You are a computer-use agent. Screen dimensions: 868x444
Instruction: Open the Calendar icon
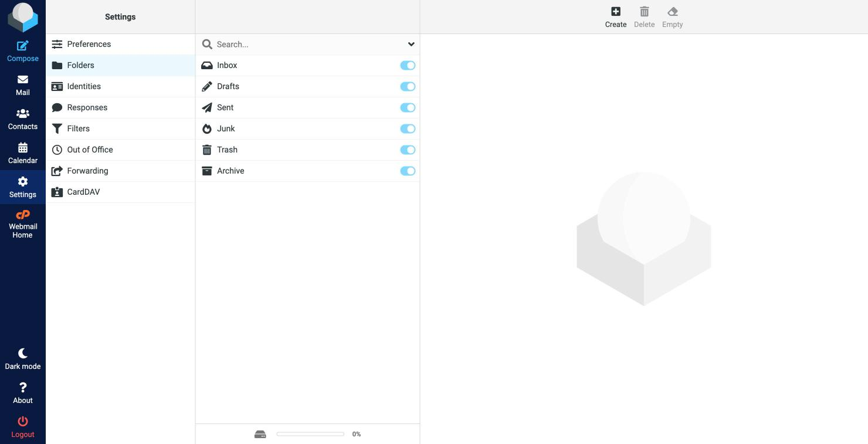click(x=23, y=148)
